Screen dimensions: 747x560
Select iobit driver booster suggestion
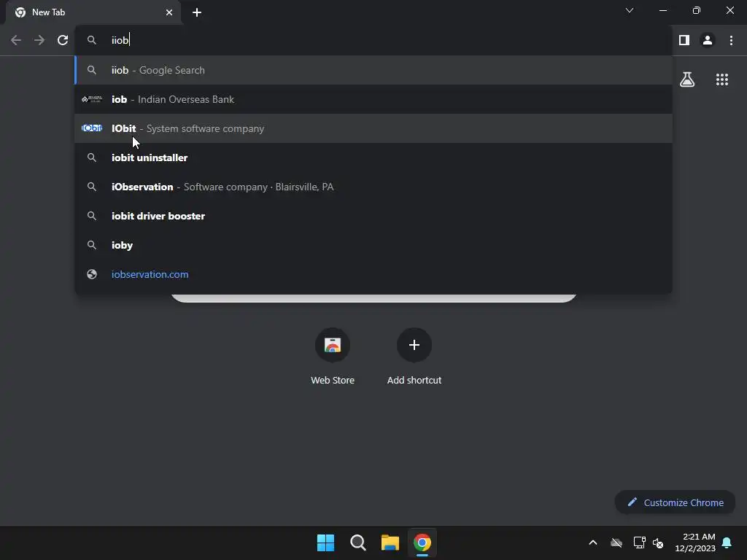click(x=373, y=216)
